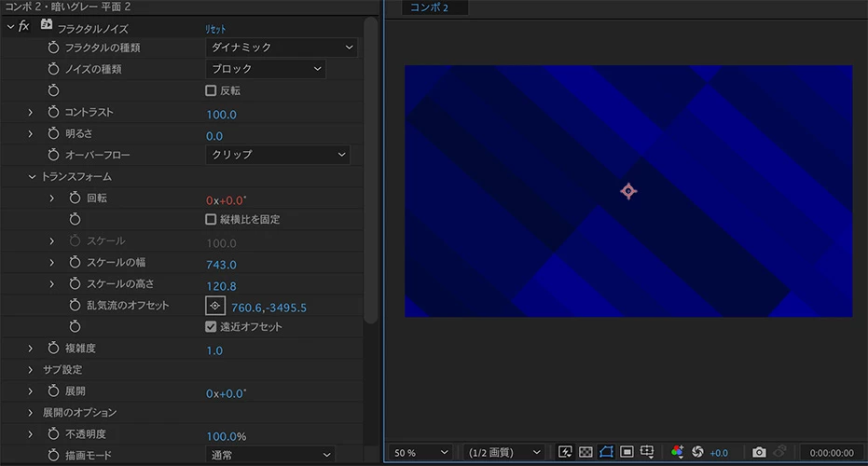Toggle stopwatch for フラクタルの種類
868x466 pixels.
53,48
